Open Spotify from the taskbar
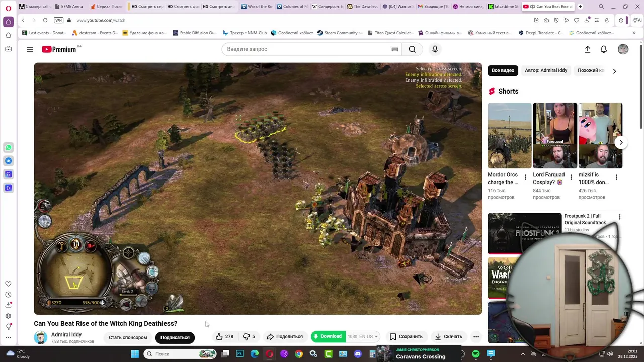Screen dimensions: 644x362 click(476, 354)
